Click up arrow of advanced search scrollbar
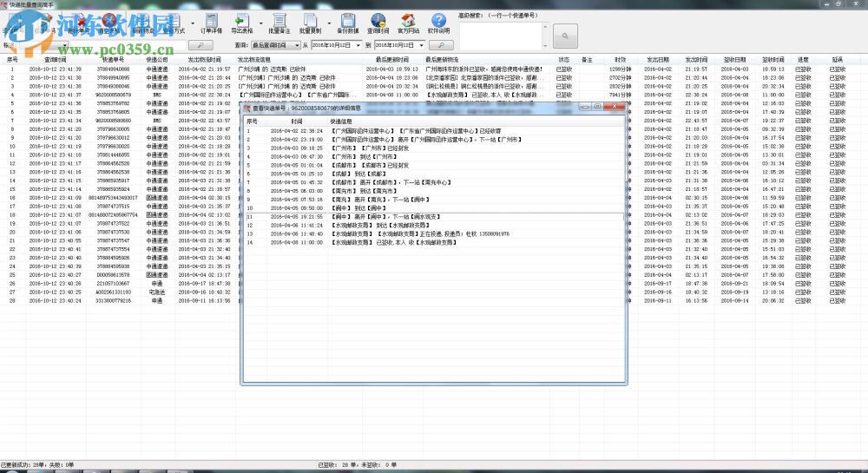 (545, 26)
